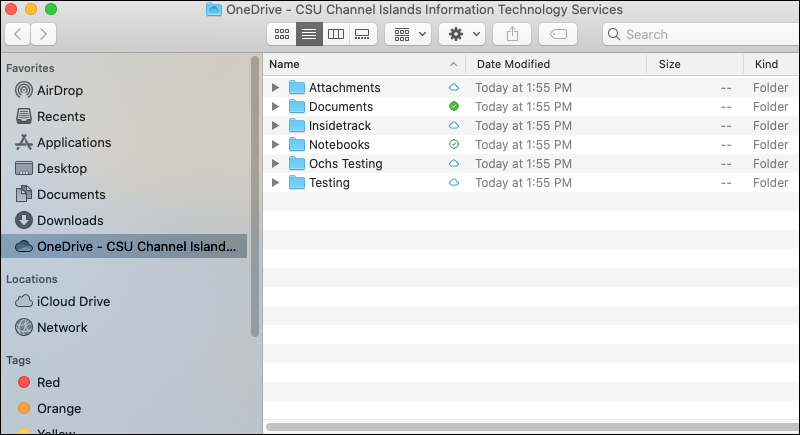
Task: Click the Share toolbar button
Action: click(512, 34)
